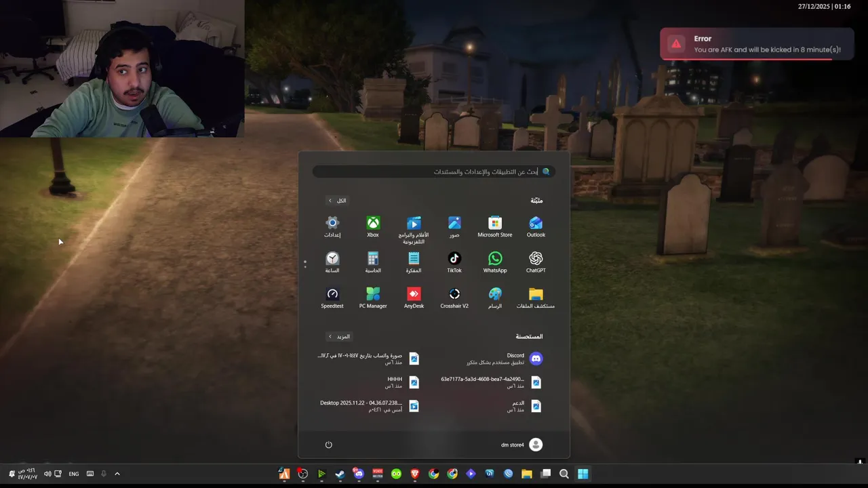Click the pinned apps page dots indicator

pos(305,264)
